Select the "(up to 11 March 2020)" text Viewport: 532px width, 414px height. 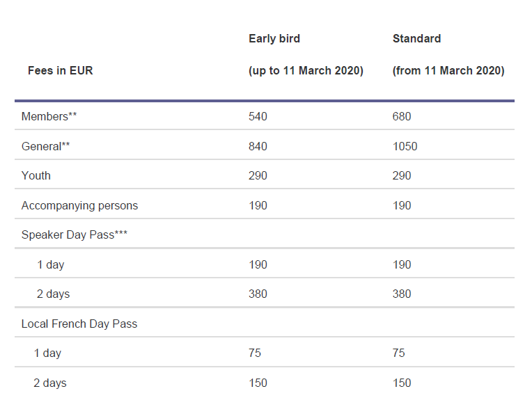click(306, 70)
